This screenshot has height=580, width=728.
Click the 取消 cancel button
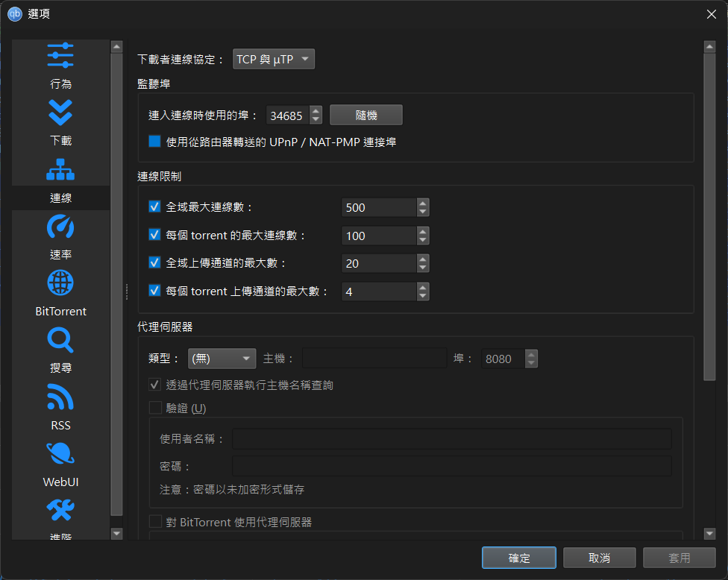click(x=600, y=558)
